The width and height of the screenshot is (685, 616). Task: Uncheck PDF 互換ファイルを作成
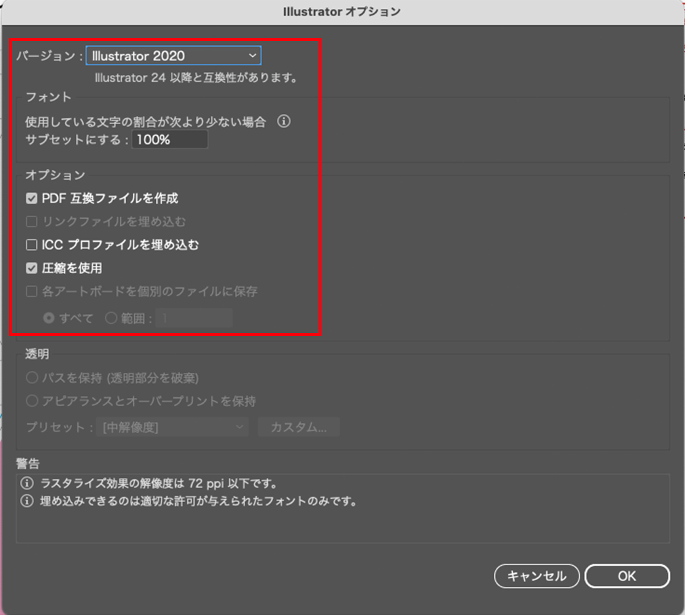(32, 198)
